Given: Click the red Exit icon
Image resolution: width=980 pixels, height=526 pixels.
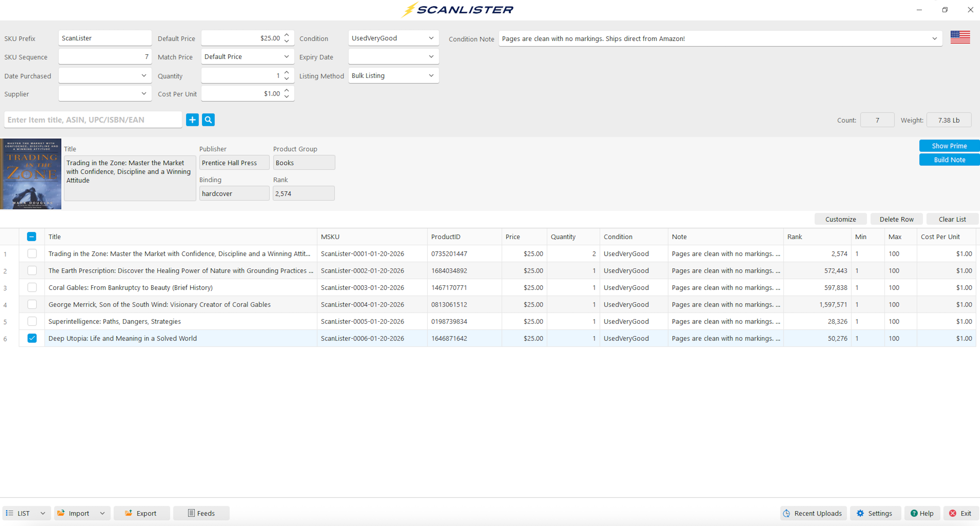Looking at the screenshot, I should click(952, 513).
